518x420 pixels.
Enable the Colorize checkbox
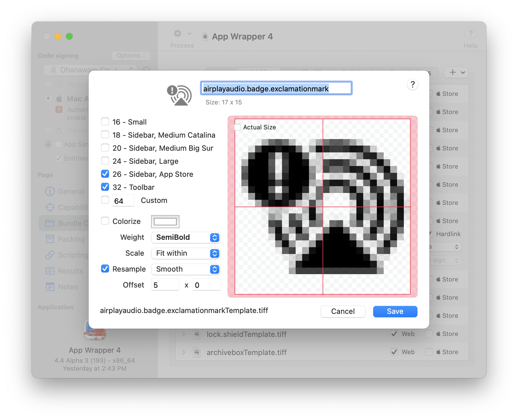click(105, 221)
